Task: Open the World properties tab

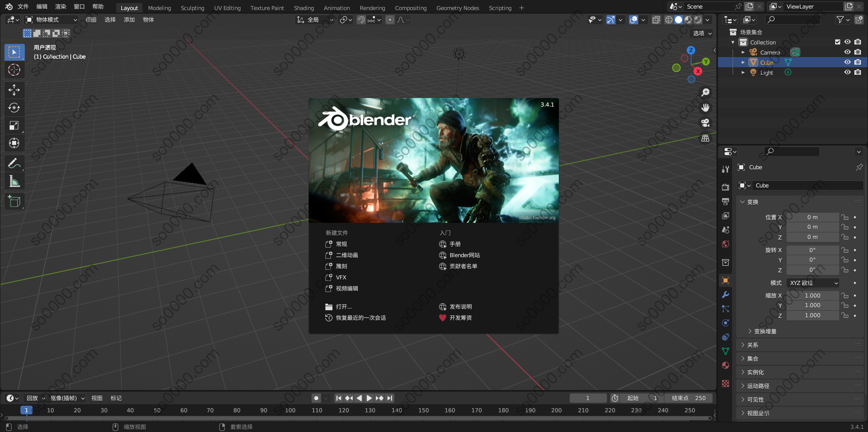Action: tap(726, 244)
